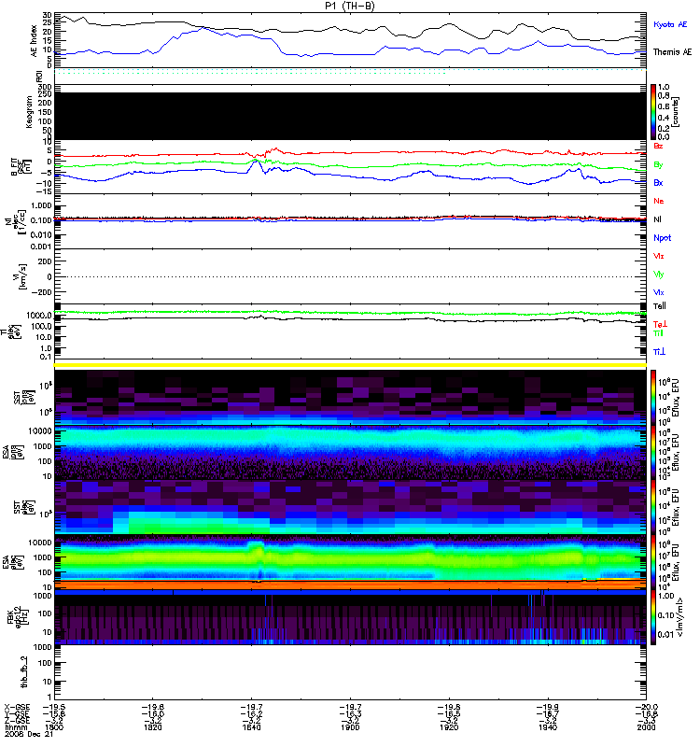The height and width of the screenshot is (747, 700).
Task: Click the 1.000 tick on the density panel
Action: tap(42, 205)
